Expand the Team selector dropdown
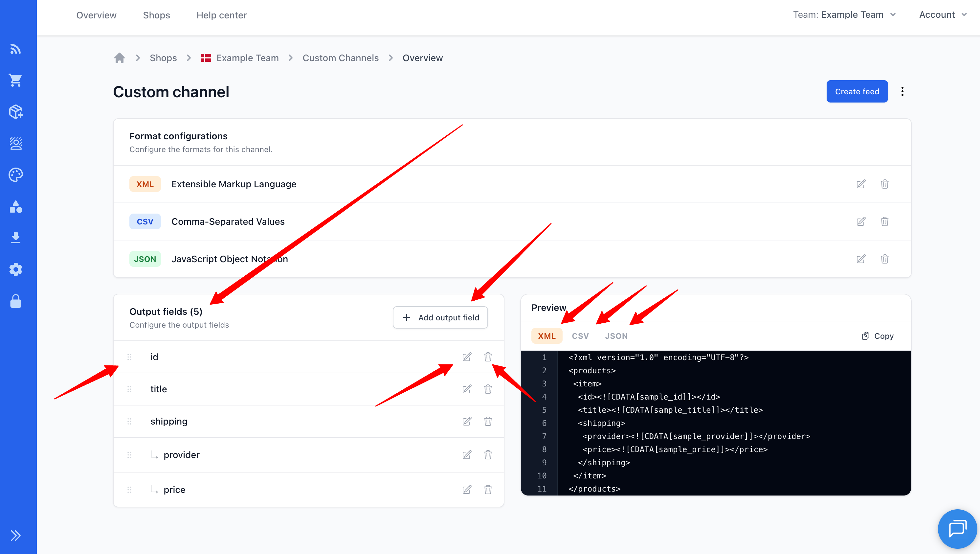Viewport: 980px width, 554px height. click(x=845, y=15)
